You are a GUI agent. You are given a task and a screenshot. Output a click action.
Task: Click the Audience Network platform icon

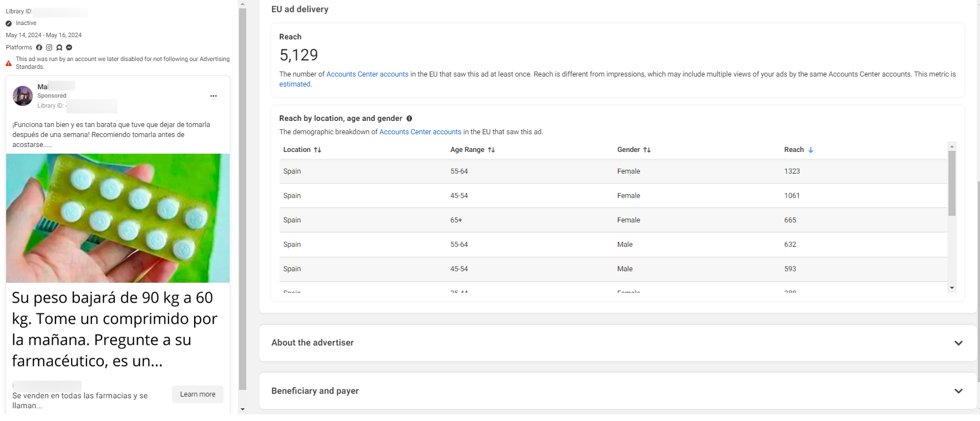(59, 48)
